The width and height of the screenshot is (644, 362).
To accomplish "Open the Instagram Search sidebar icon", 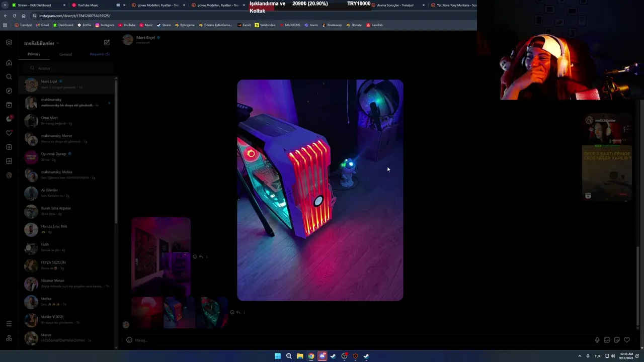I will [x=9, y=77].
